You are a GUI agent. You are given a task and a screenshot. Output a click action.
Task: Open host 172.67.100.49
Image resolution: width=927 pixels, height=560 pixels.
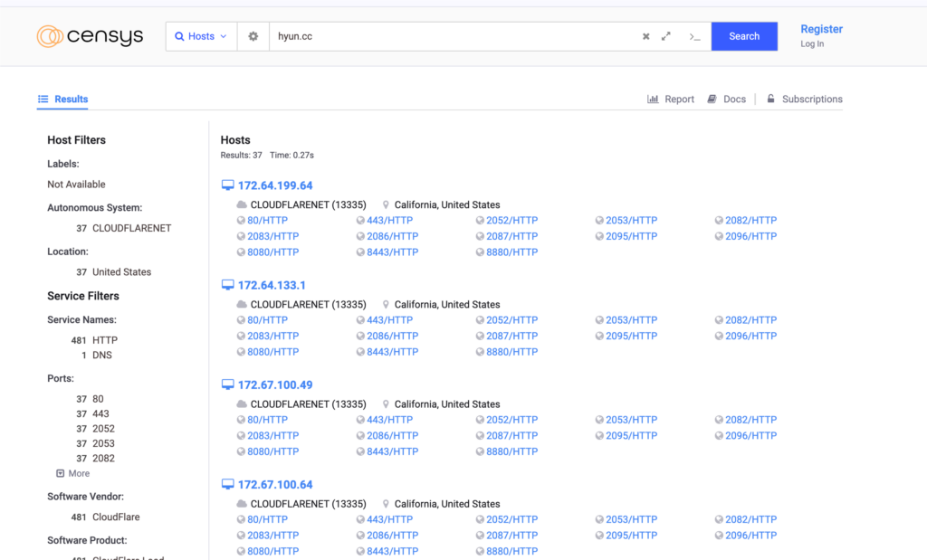[x=275, y=385]
